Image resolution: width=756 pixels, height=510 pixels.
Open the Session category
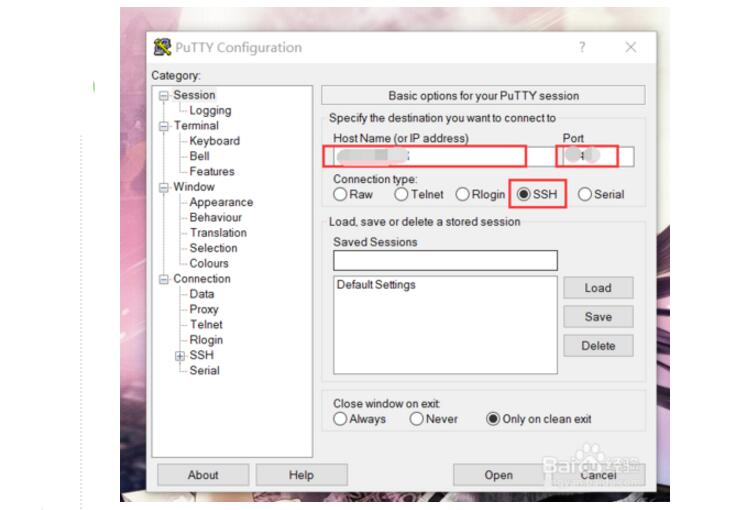click(194, 95)
